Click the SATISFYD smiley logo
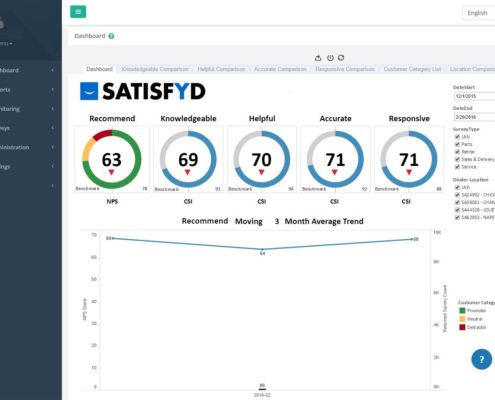The width and height of the screenshot is (495, 400). pyautogui.click(x=89, y=91)
